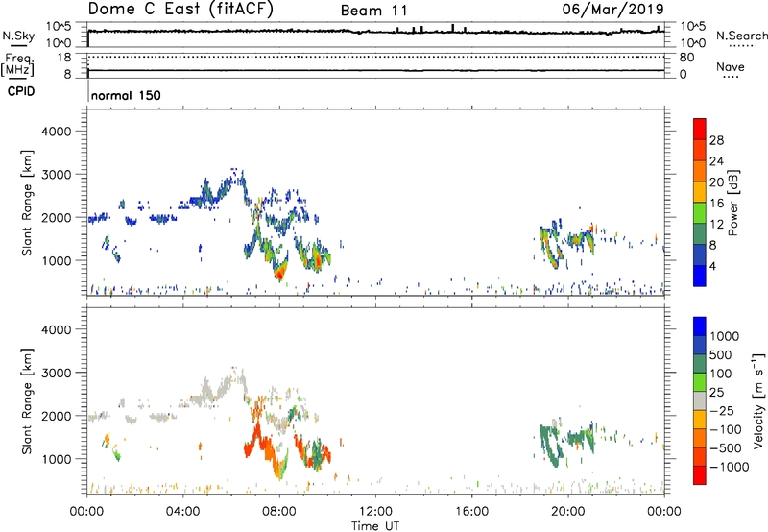Click the date '06/Mar/2019'
This screenshot has height=532, width=768.
point(612,9)
